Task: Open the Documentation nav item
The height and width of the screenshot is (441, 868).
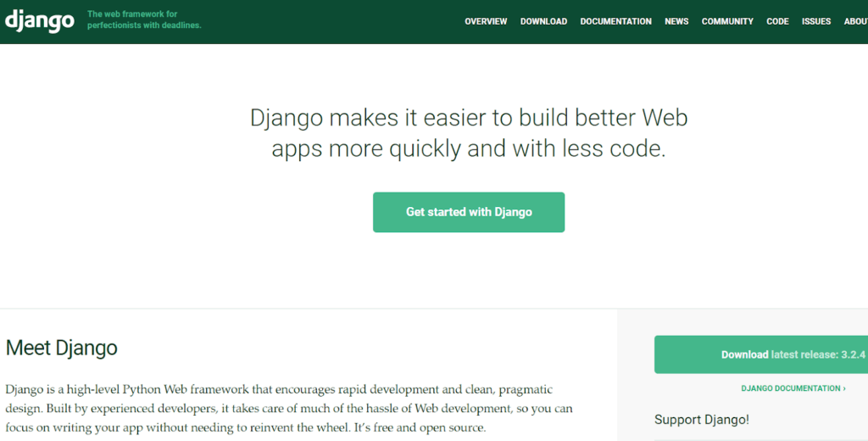Action: point(615,21)
